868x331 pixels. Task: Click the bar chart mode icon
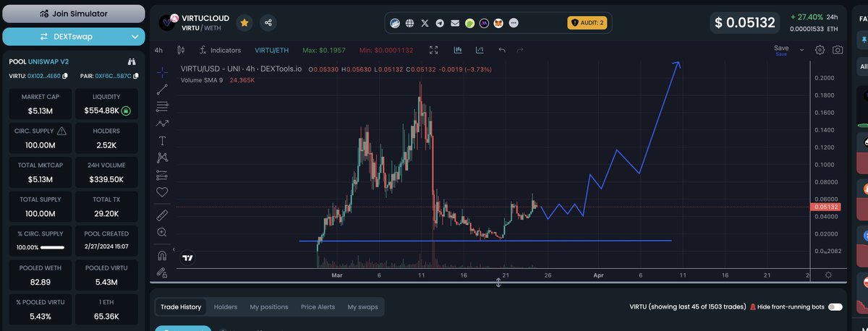[x=459, y=51]
